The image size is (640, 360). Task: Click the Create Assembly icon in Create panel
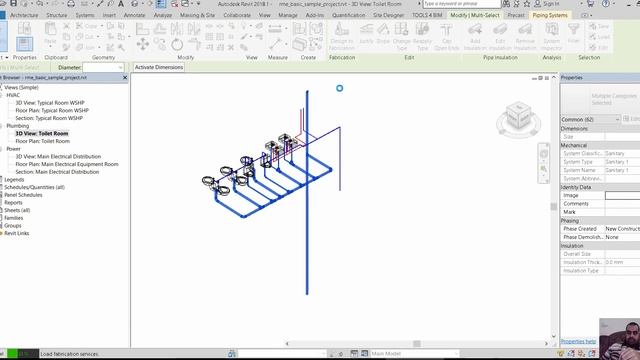pyautogui.click(x=299, y=29)
